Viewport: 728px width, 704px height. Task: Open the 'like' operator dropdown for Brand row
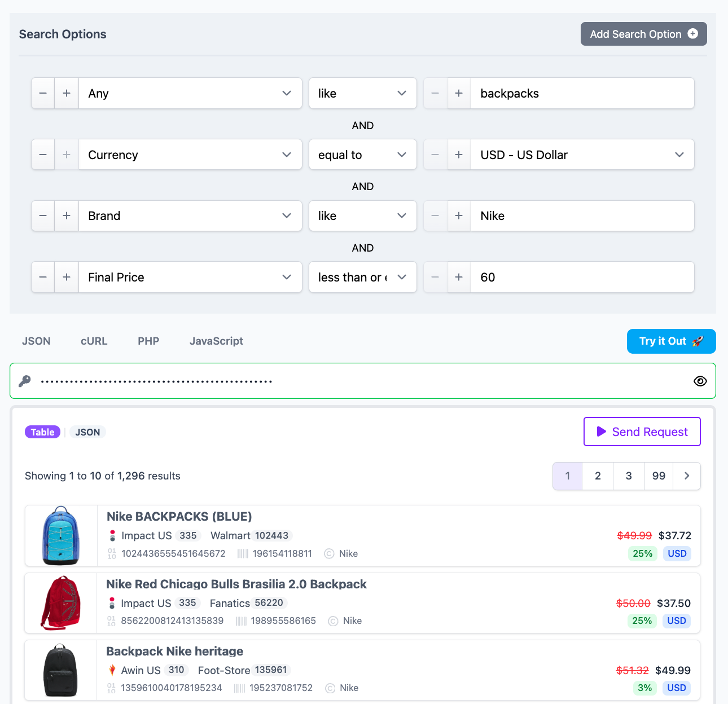363,215
